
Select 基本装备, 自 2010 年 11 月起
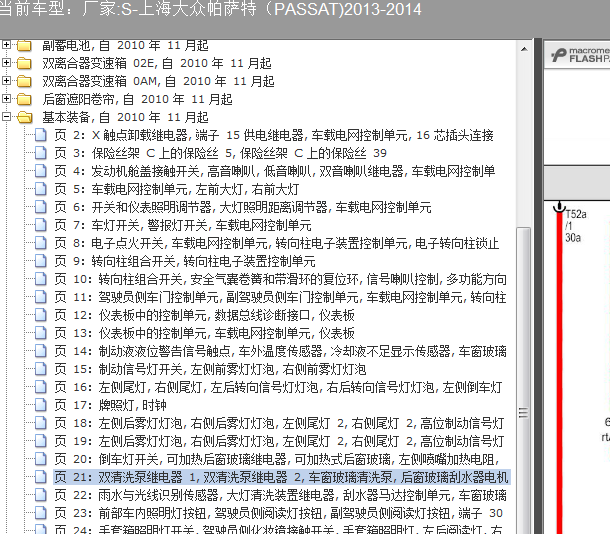coord(125,117)
